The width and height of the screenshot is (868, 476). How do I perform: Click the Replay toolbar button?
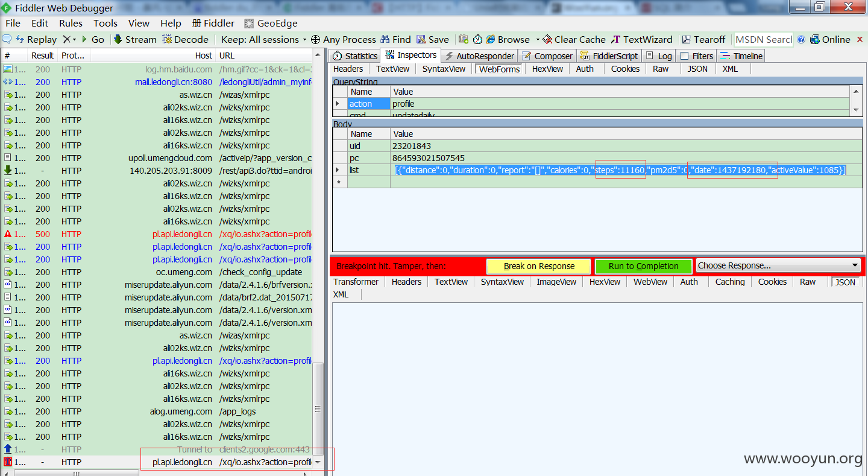(x=36, y=39)
